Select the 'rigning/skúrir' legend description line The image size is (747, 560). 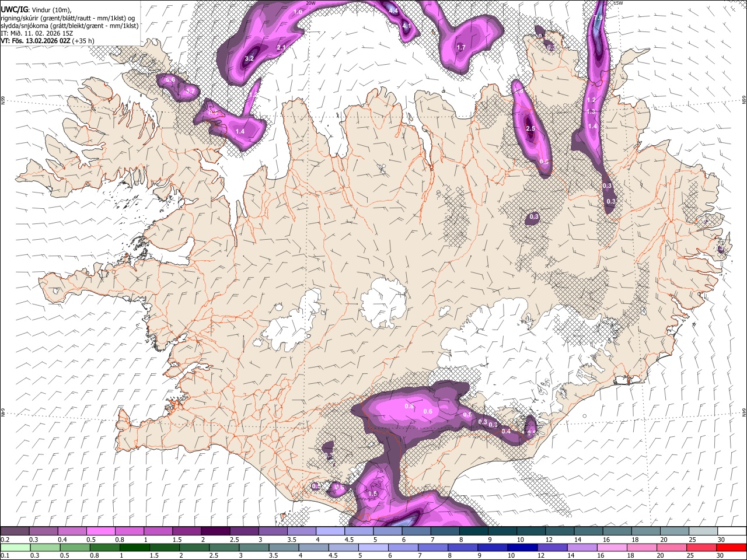(x=68, y=17)
